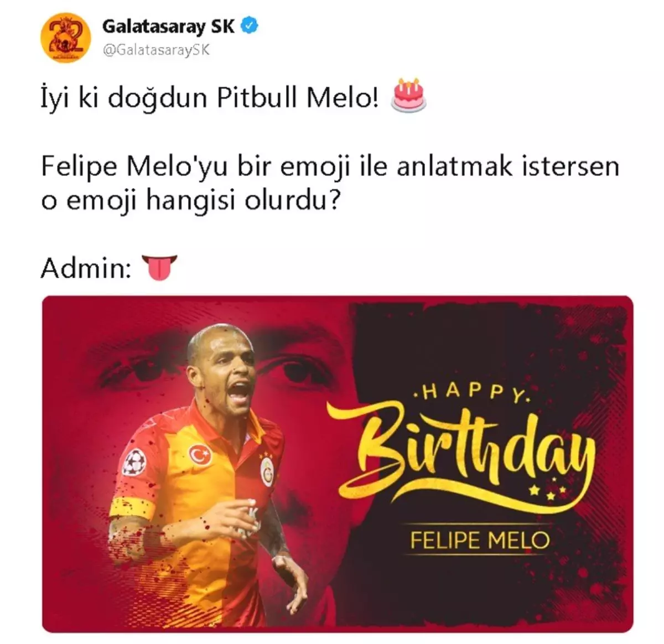Click the blue verified badge icon

point(250,25)
